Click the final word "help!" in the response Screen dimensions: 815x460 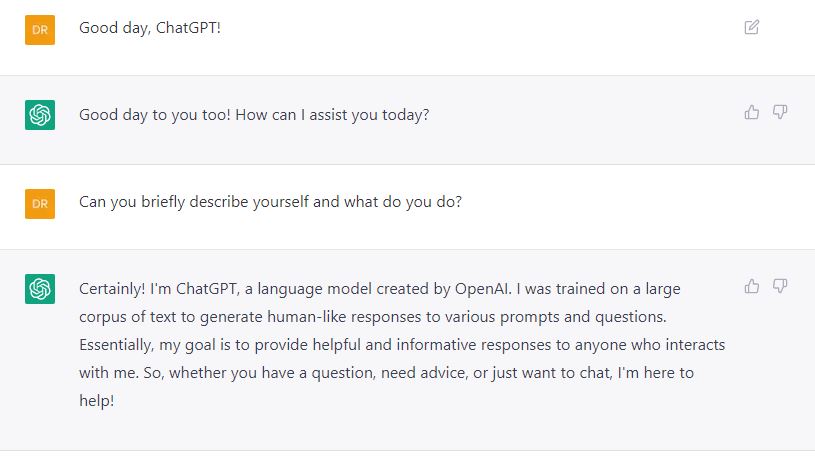pos(98,400)
